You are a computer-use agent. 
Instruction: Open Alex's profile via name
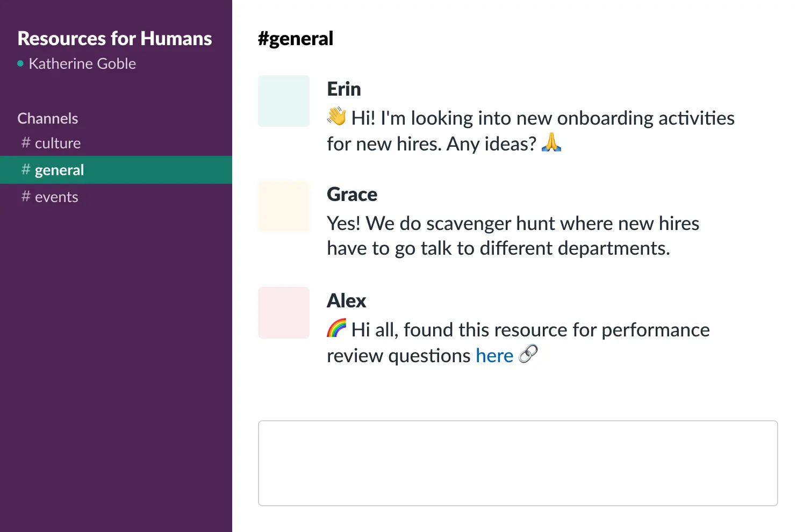347,301
